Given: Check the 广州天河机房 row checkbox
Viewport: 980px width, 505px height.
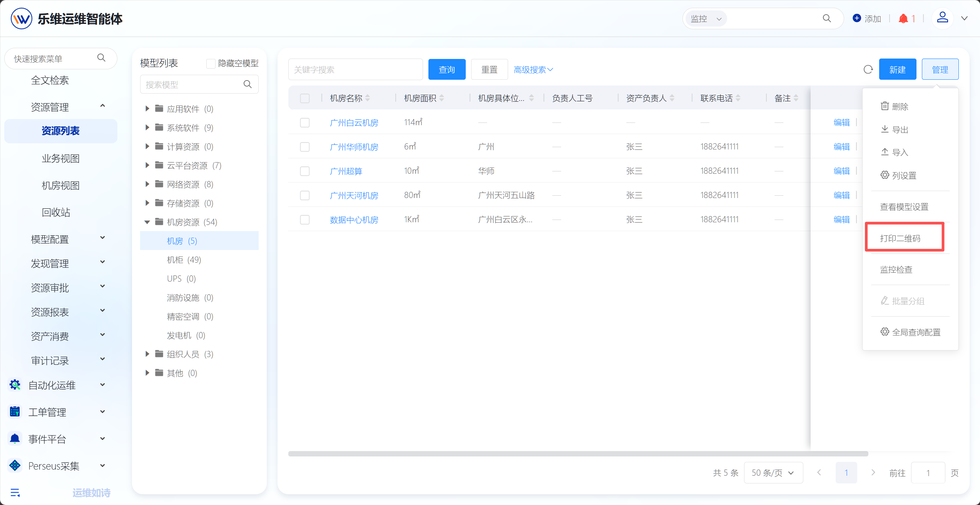Looking at the screenshot, I should pos(305,195).
